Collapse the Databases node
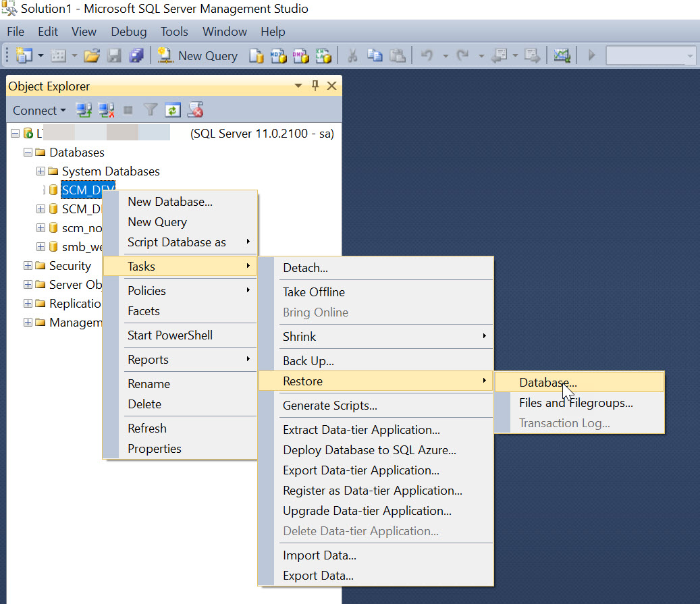The width and height of the screenshot is (700, 604). (27, 152)
